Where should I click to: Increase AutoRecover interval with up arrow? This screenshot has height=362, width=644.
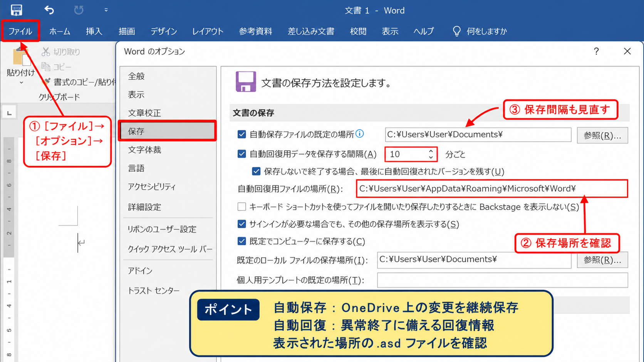431,151
